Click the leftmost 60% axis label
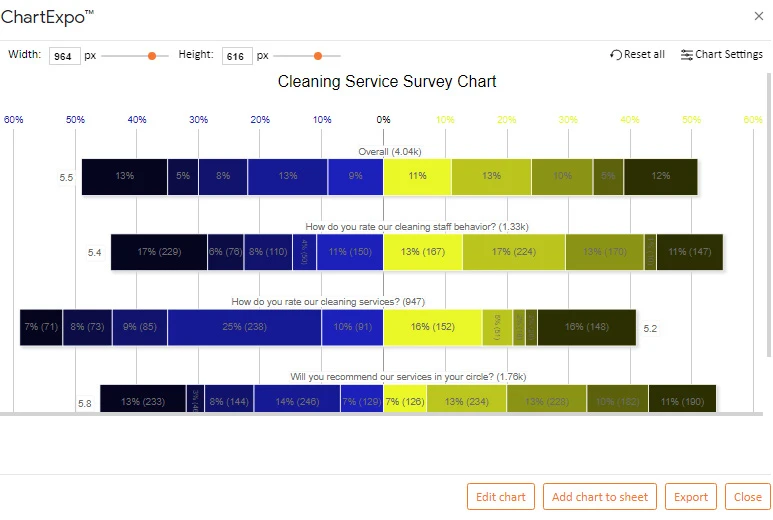This screenshot has height=520, width=773. (13, 119)
